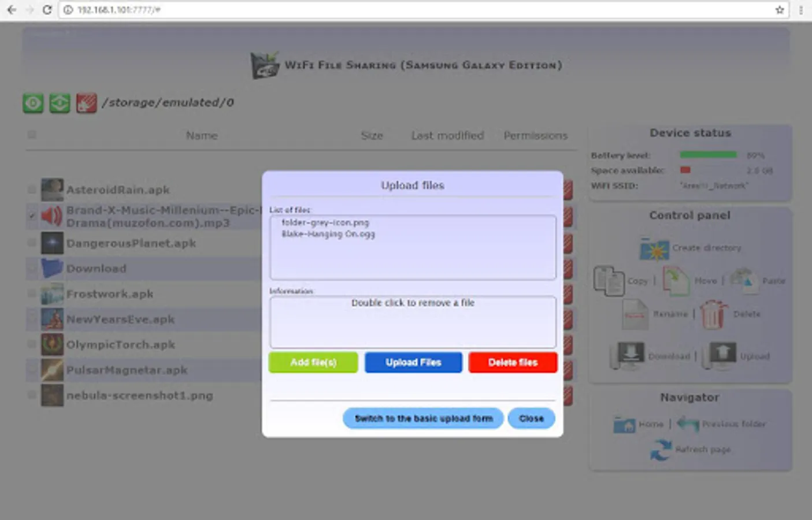Check the NewYearsEve.apk checkbox
This screenshot has height=520, width=812.
32,318
